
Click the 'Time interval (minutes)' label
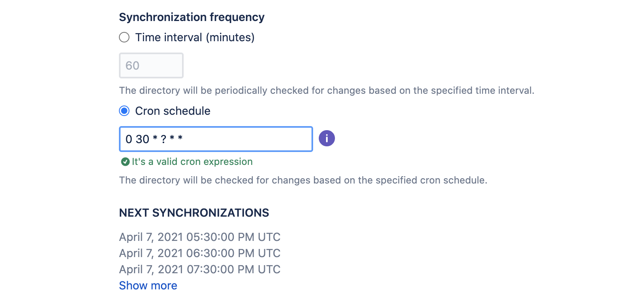(195, 37)
